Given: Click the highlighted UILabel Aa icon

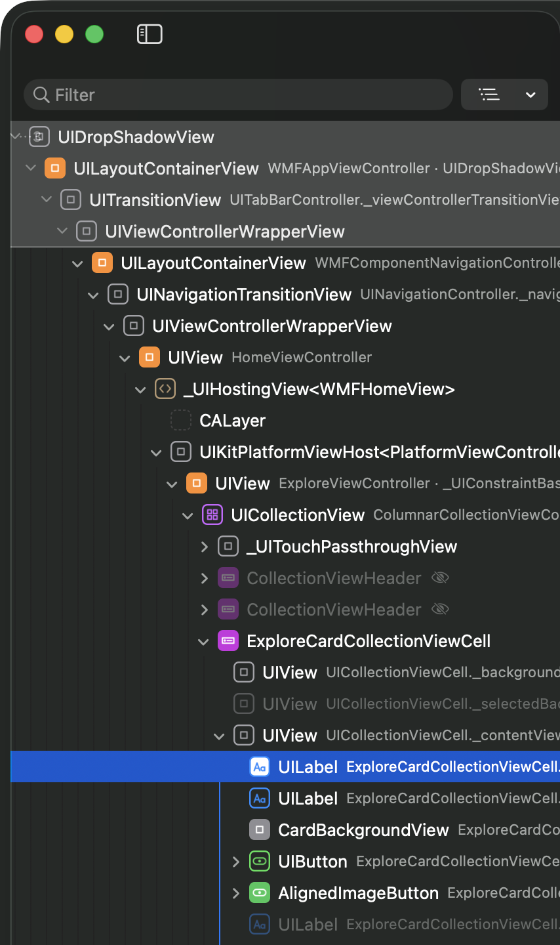Looking at the screenshot, I should 260,766.
